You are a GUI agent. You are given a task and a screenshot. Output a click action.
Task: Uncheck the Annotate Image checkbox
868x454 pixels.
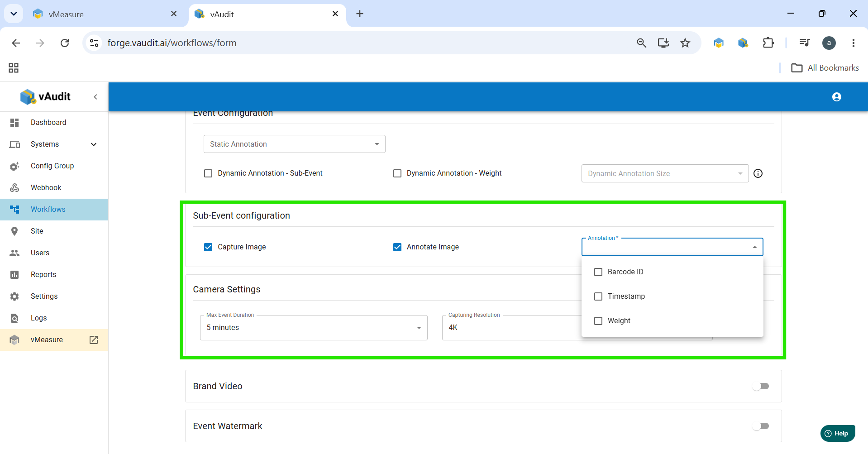[397, 247]
